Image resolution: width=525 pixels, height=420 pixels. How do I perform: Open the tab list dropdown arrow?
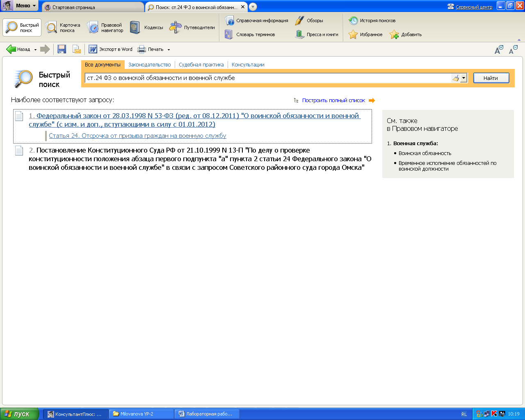(x=253, y=7)
